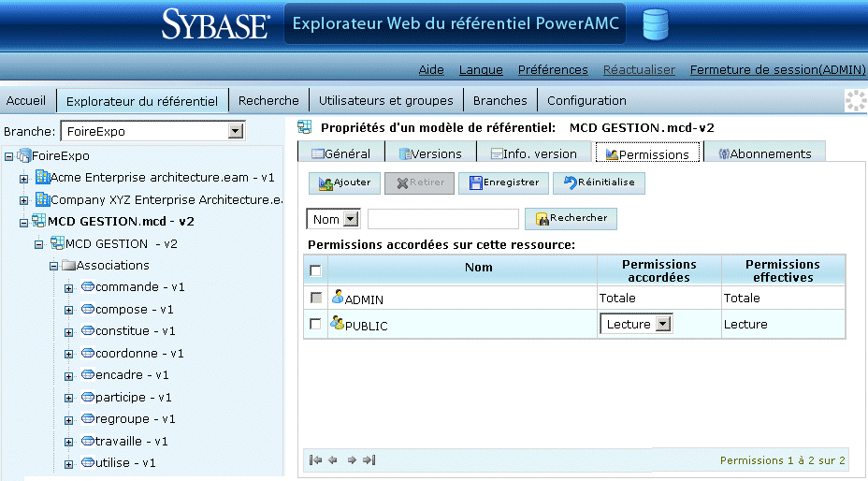Screen dimensions: 868x481
Task: Click the commande - v1 association icon
Action: (88, 286)
